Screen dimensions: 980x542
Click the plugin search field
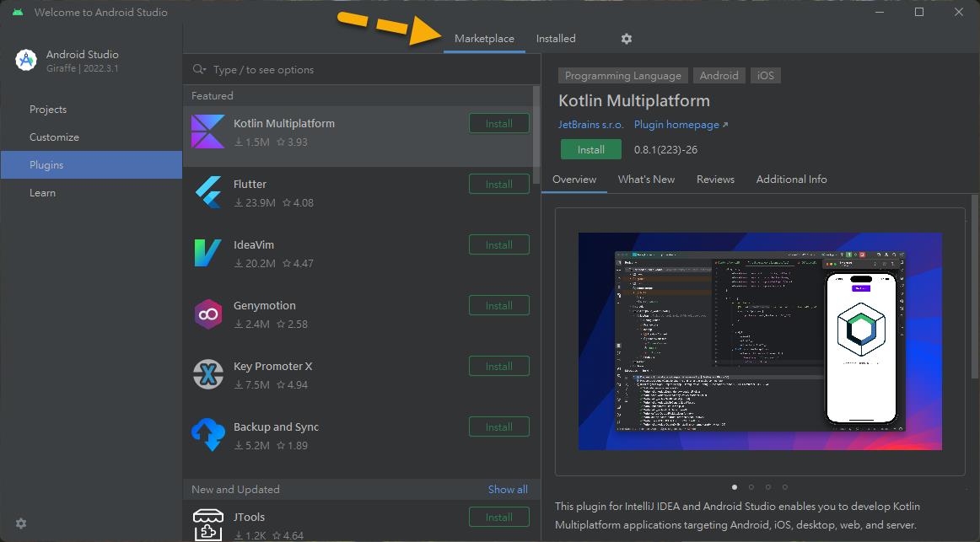click(363, 70)
